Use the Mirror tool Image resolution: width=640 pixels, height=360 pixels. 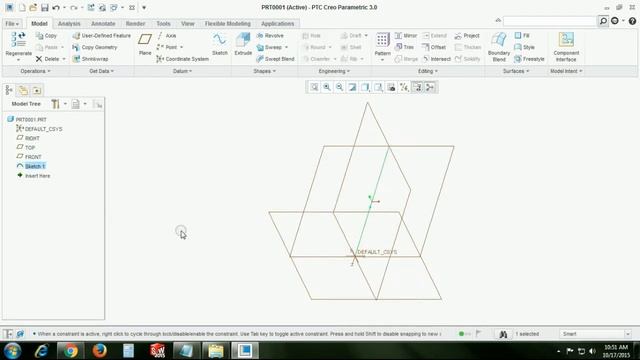[406, 36]
